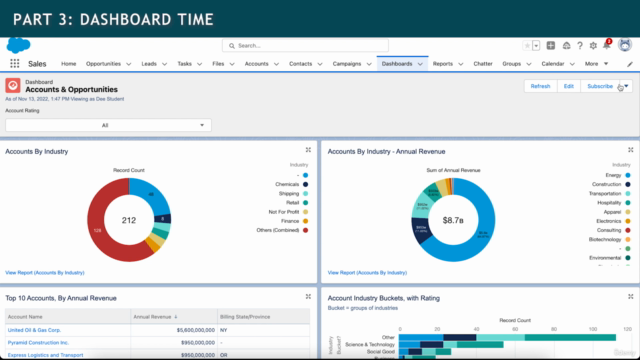Expand the Campaigns tab chevron
The height and width of the screenshot is (360, 640).
pyautogui.click(x=369, y=64)
